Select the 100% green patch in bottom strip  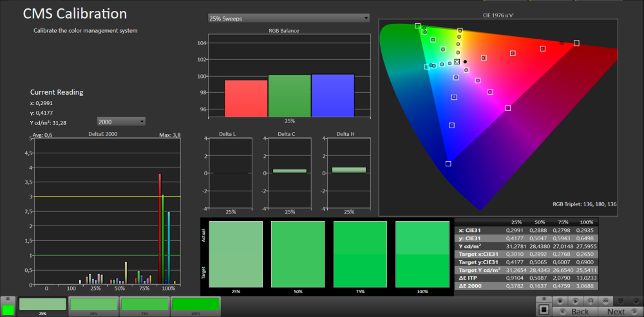tap(195, 306)
